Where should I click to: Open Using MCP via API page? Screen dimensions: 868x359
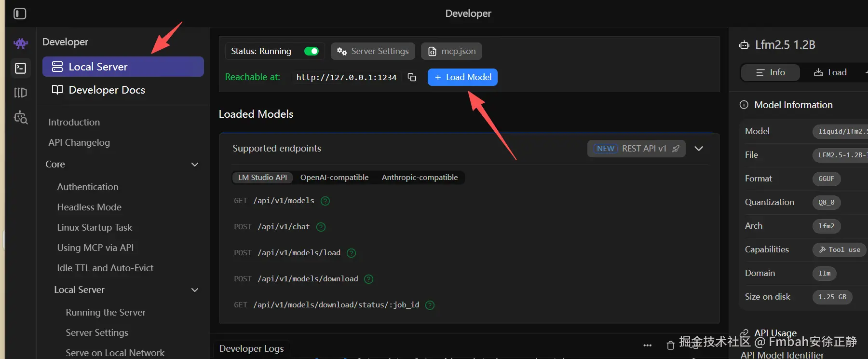(x=95, y=248)
